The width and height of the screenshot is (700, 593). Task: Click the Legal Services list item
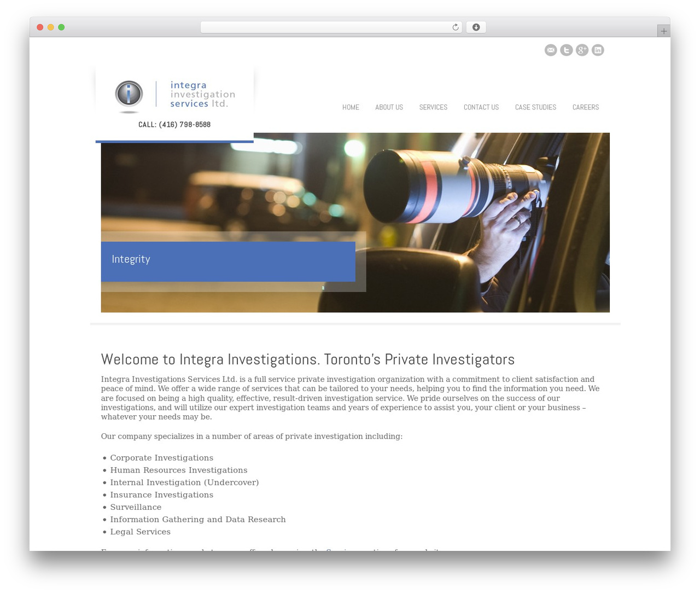[140, 532]
